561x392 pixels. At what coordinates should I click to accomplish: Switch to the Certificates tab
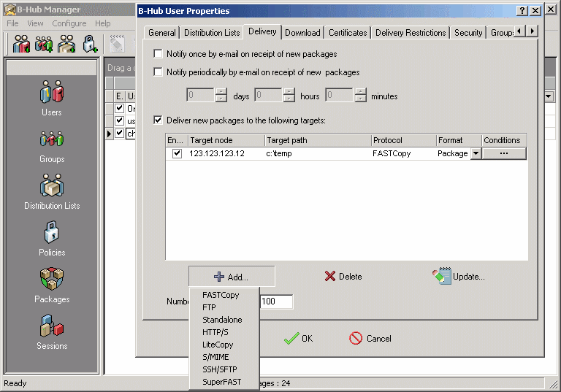click(348, 33)
